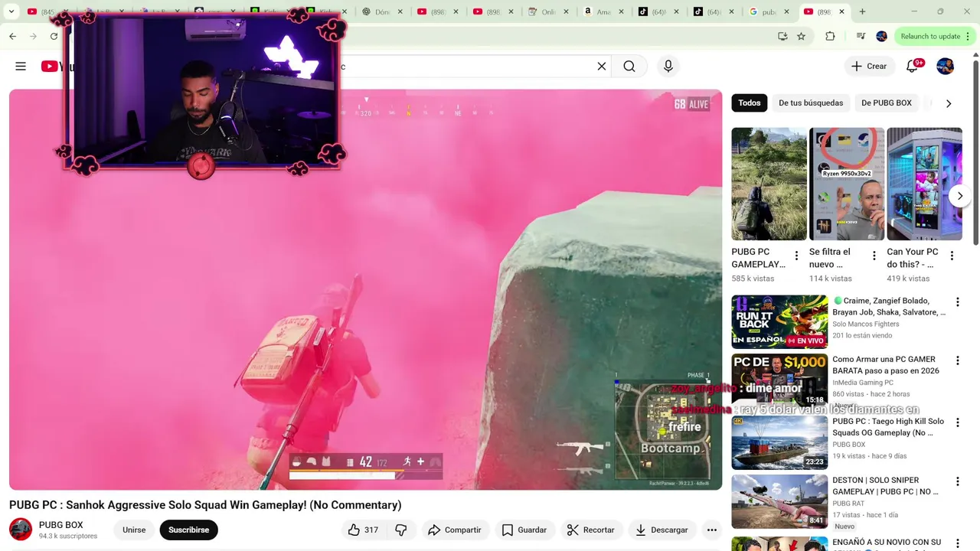Open the 8:41 DESTON sniper thumbnail
Viewport: 980px width, 551px height.
(779, 501)
